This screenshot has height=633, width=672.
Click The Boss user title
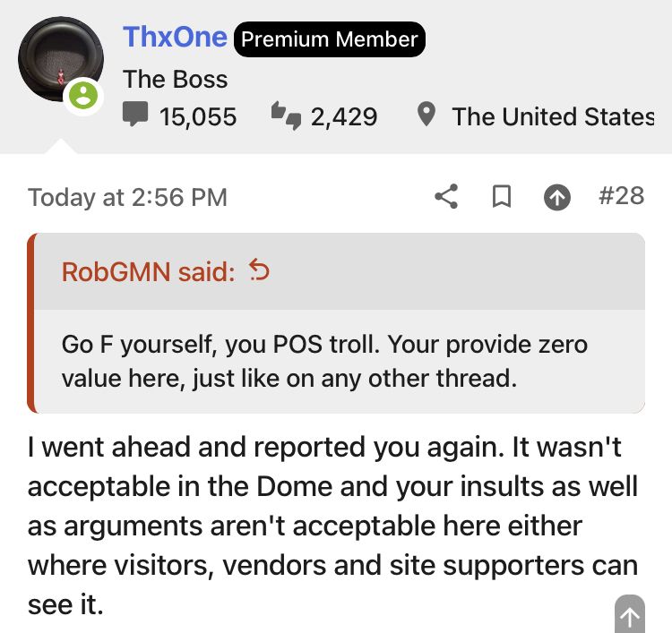point(176,79)
